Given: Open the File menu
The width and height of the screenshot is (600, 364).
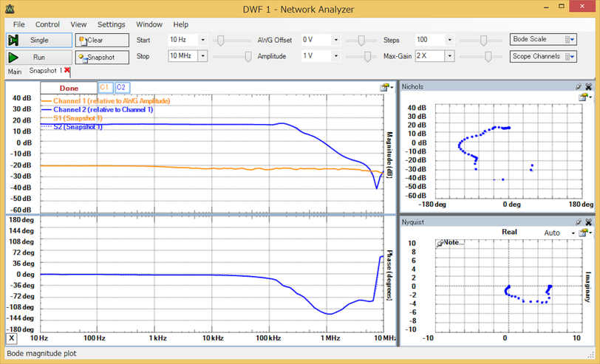Looking at the screenshot, I should (x=18, y=24).
